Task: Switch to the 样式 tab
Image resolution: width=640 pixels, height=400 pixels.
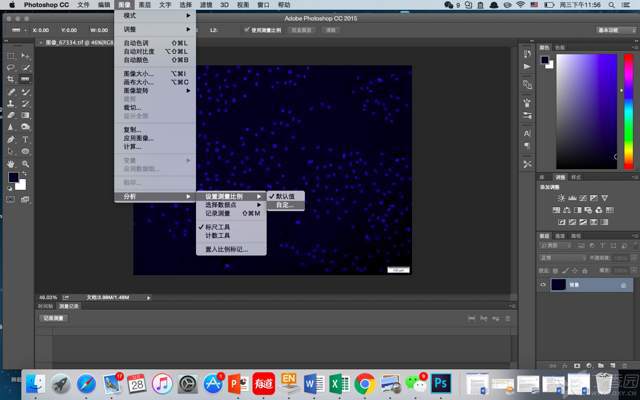Action: point(576,177)
